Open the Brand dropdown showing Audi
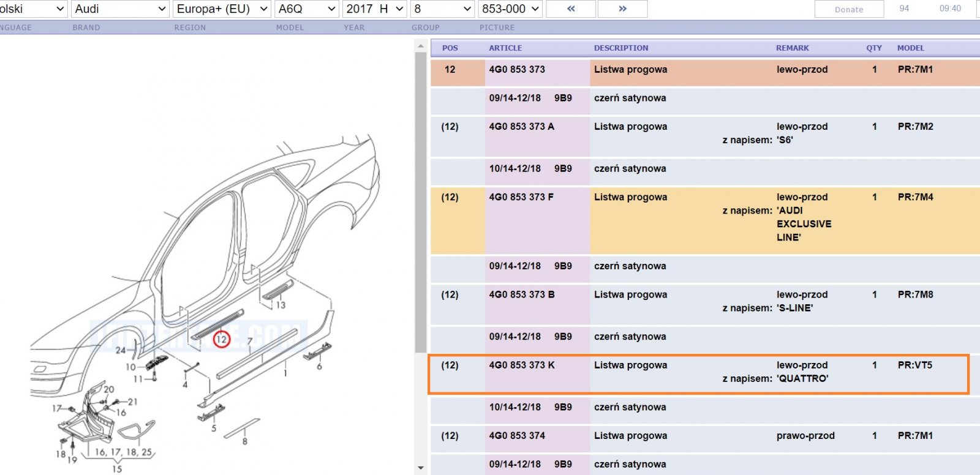The height and width of the screenshot is (475, 980). (120, 9)
